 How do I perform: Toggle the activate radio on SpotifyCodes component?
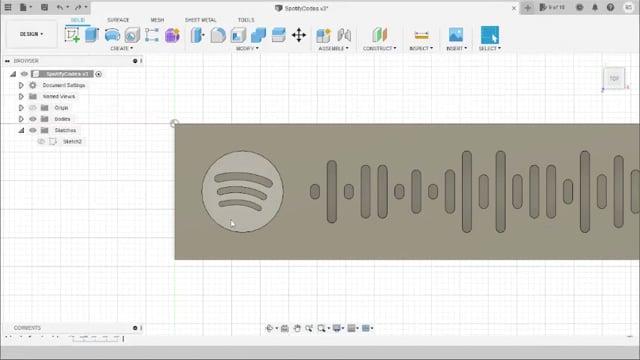(x=98, y=74)
